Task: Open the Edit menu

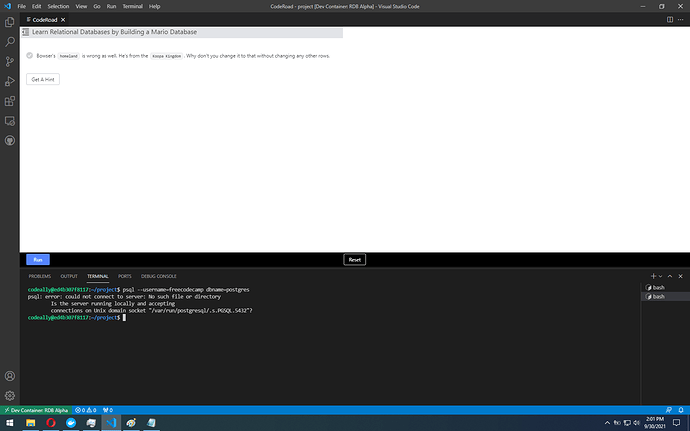Action: tap(37, 6)
